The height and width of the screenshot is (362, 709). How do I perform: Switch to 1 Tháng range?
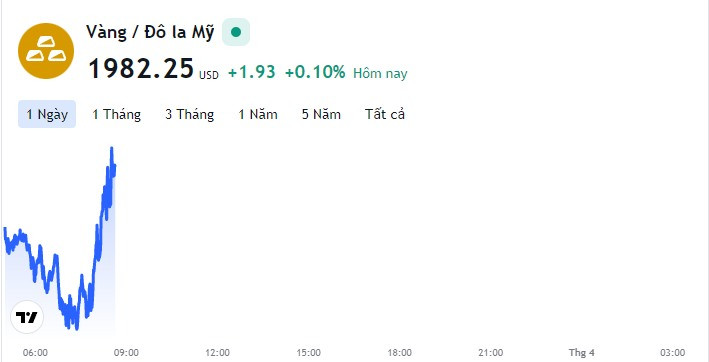pyautogui.click(x=117, y=114)
